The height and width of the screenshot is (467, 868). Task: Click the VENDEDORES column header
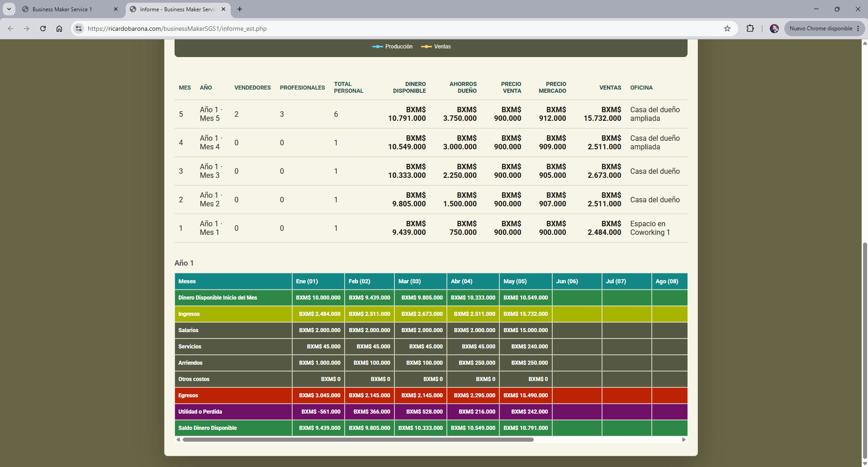(x=252, y=88)
